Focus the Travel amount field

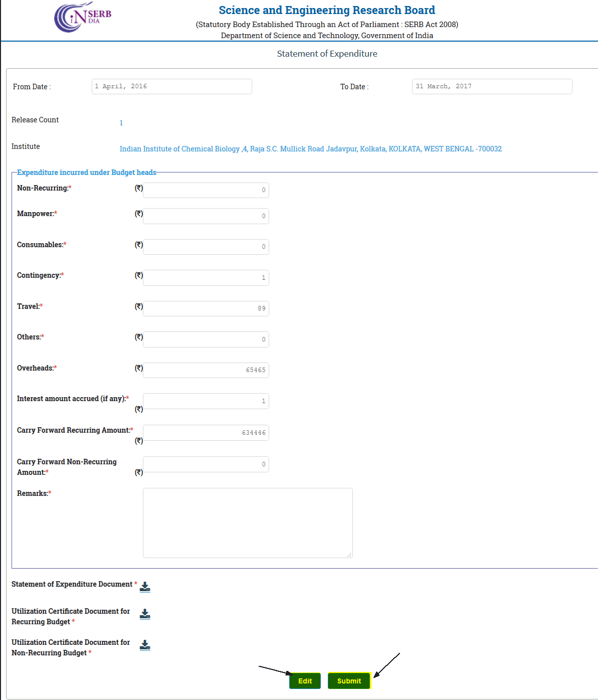point(206,308)
